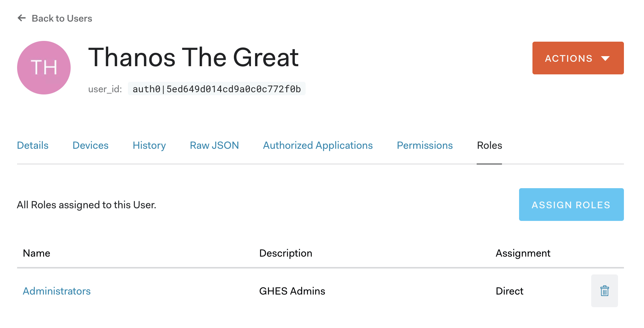Click the Assignment column header
Viewport: 644px width, 328px height.
pyautogui.click(x=523, y=253)
